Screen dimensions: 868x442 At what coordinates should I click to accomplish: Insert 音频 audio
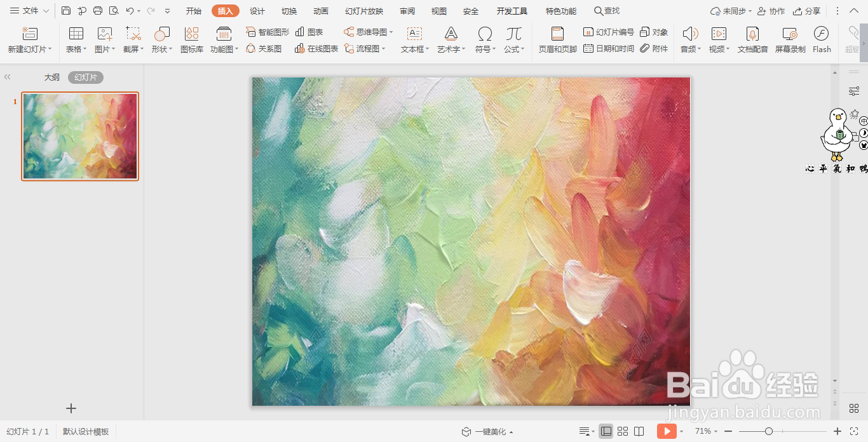click(691, 40)
